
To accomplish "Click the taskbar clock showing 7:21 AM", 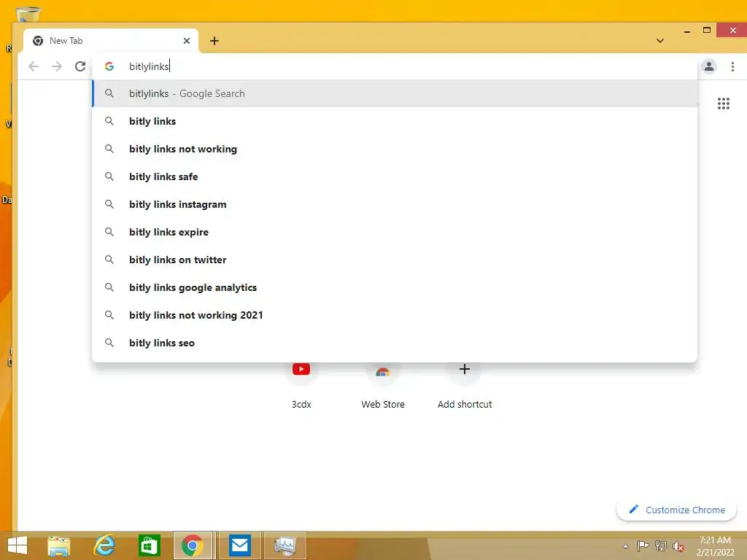I will [715, 546].
